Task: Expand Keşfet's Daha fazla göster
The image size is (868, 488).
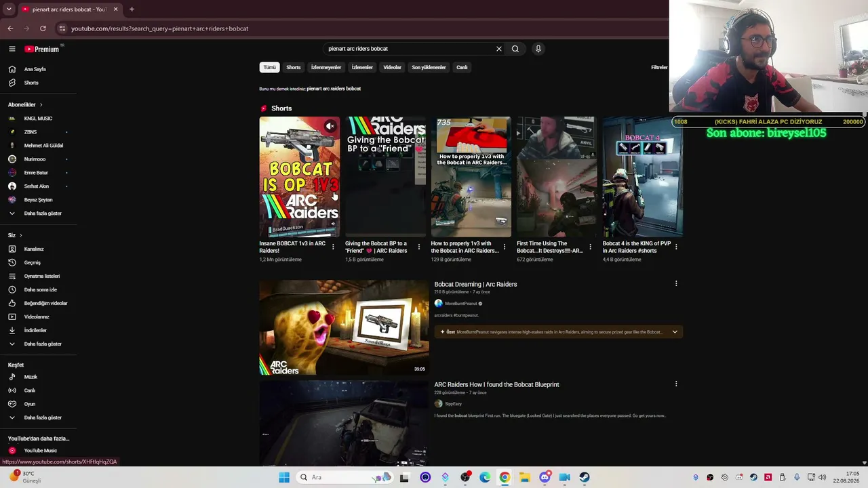Action: click(42, 418)
